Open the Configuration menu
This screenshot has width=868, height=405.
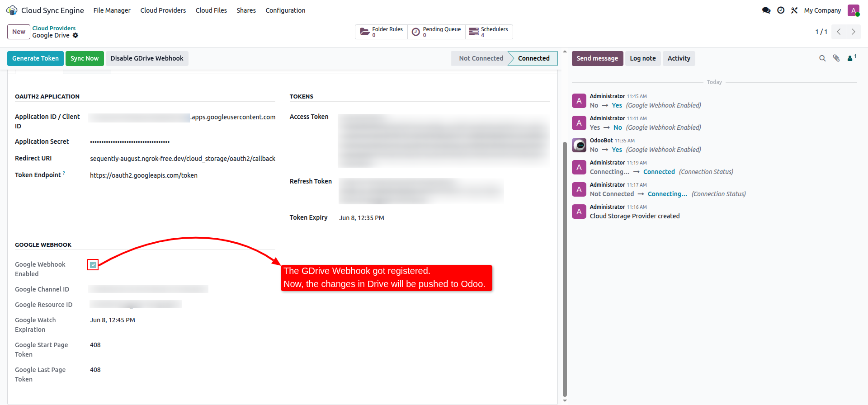pos(285,10)
